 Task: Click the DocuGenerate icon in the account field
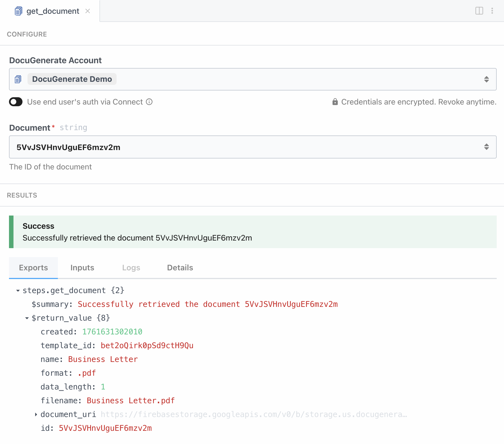coord(18,79)
